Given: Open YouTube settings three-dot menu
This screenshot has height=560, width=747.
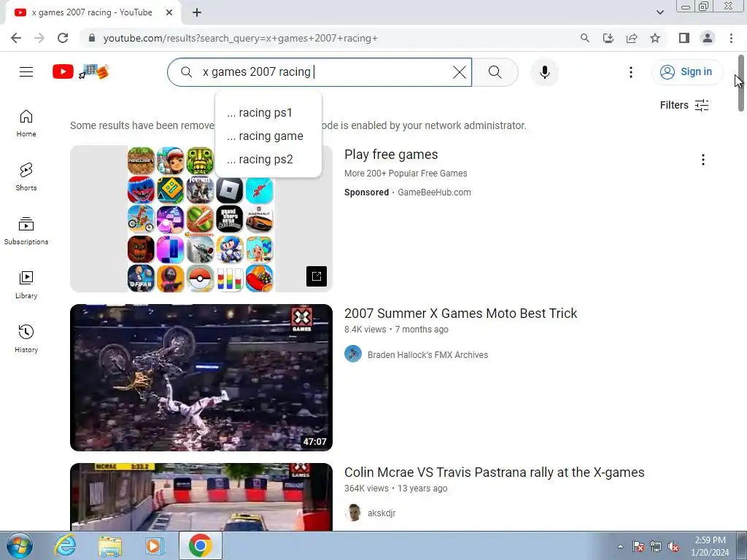Looking at the screenshot, I should click(631, 72).
